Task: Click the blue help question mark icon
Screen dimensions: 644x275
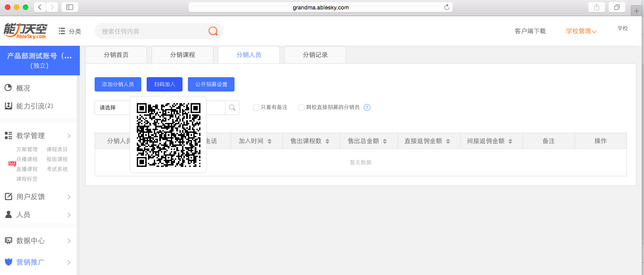Action: coord(367,108)
